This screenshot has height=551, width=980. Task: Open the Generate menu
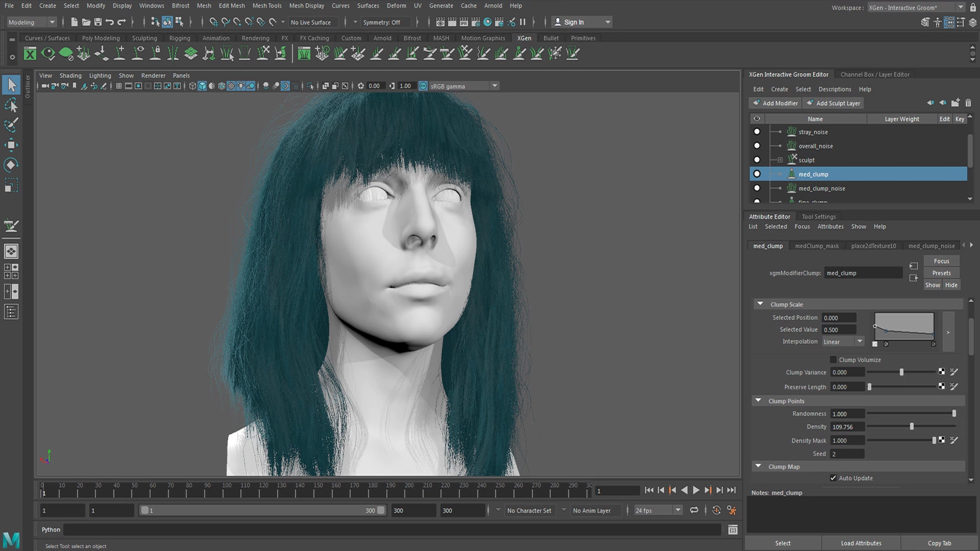[441, 6]
